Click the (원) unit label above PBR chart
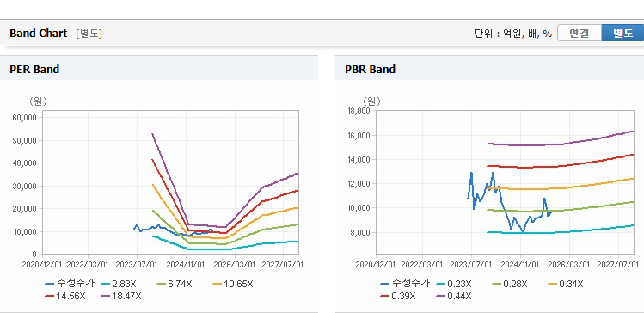 click(x=372, y=101)
